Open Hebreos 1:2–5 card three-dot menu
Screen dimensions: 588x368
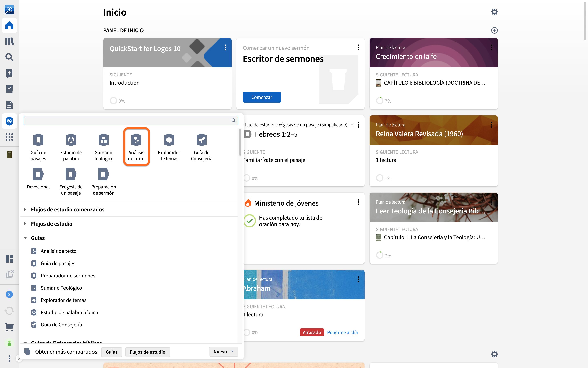[358, 125]
